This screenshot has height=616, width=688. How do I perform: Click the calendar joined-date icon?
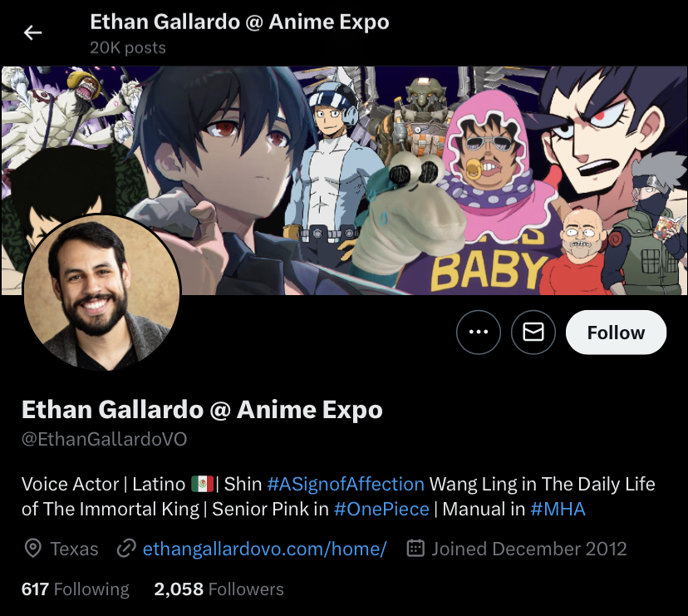pyautogui.click(x=415, y=549)
